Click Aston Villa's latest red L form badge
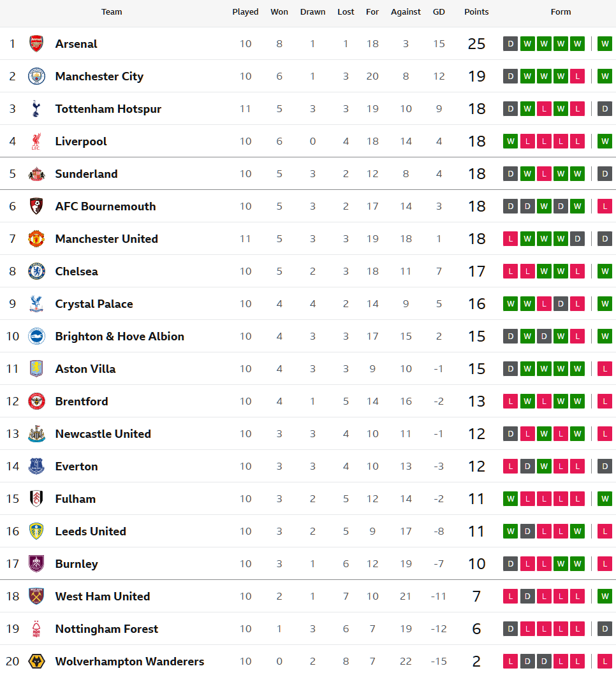616x673 pixels. coord(605,369)
